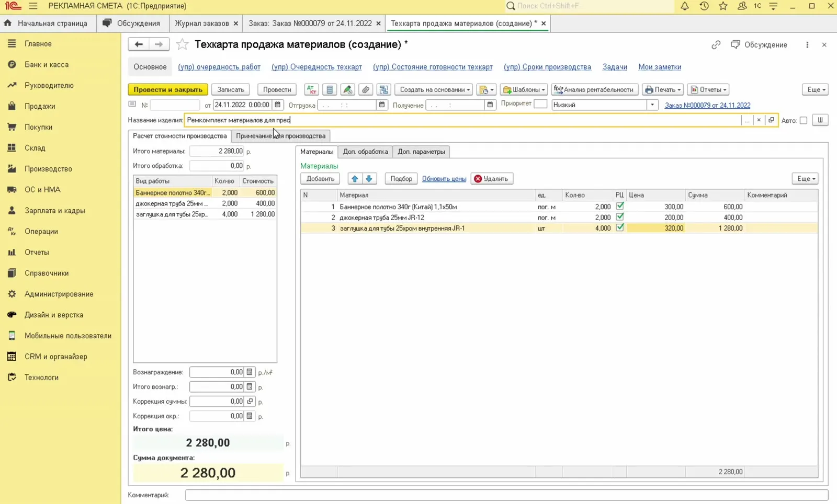This screenshot has width=837, height=504.
Task: Add this document to favorites star
Action: coord(182,44)
